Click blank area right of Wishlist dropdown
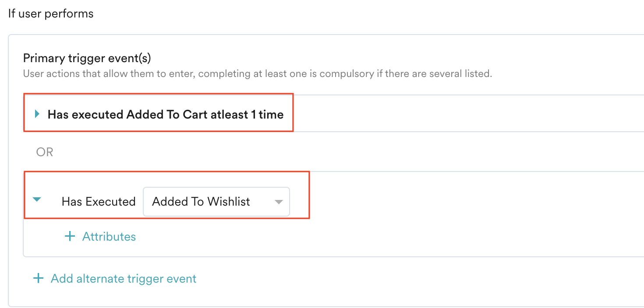Viewport: 644px width, 308px height. tap(438, 202)
